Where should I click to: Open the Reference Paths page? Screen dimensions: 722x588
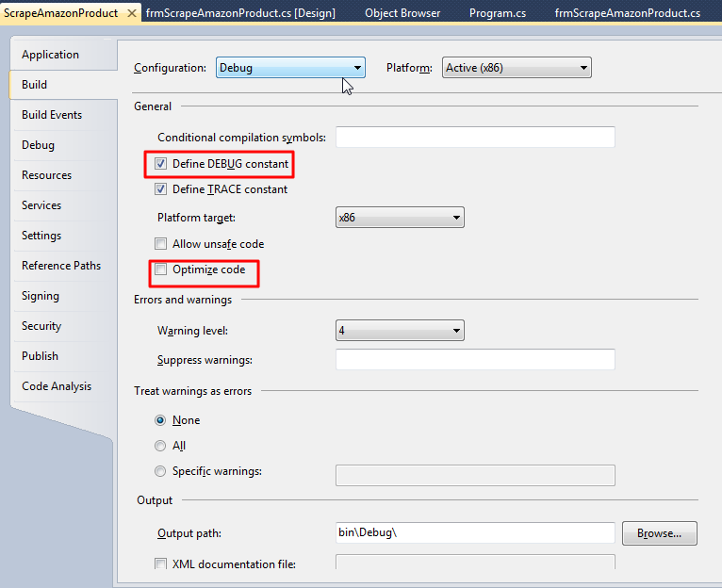(61, 266)
